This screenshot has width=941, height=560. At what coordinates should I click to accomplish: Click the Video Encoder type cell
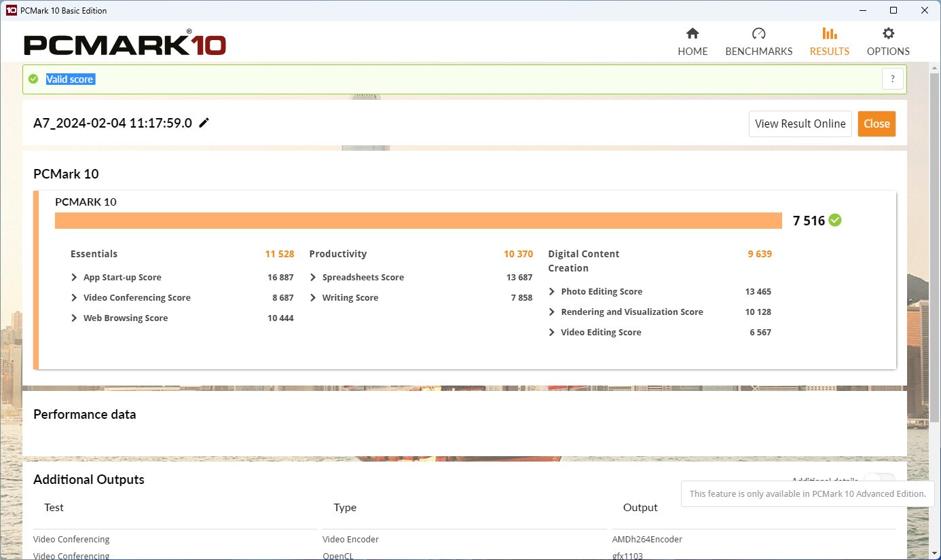[350, 539]
